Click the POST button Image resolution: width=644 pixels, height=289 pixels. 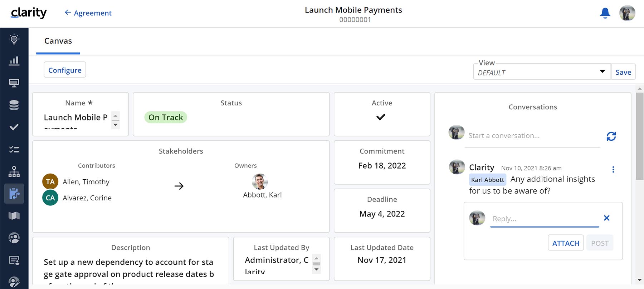pos(600,243)
